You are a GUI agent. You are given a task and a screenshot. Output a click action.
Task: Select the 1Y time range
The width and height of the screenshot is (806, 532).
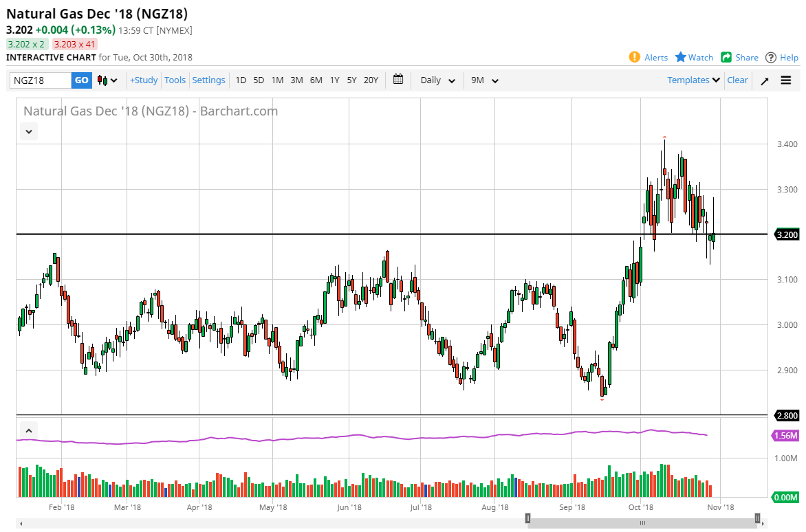[334, 80]
